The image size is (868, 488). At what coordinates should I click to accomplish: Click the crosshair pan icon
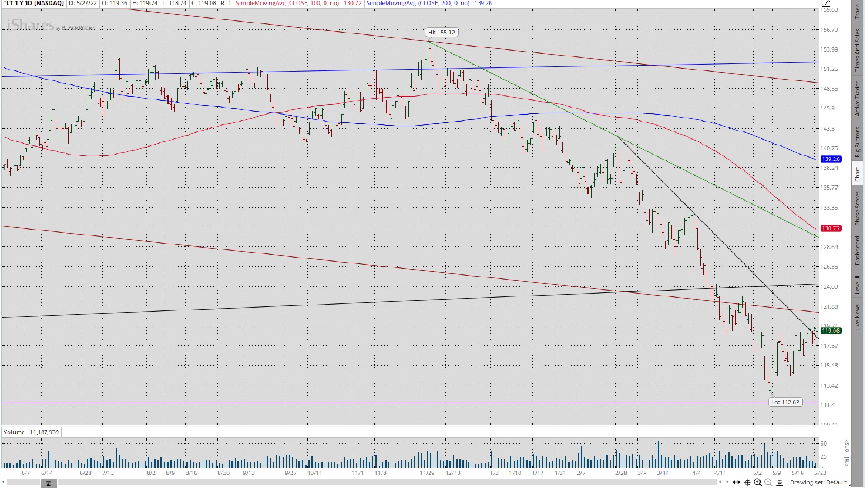point(747,483)
